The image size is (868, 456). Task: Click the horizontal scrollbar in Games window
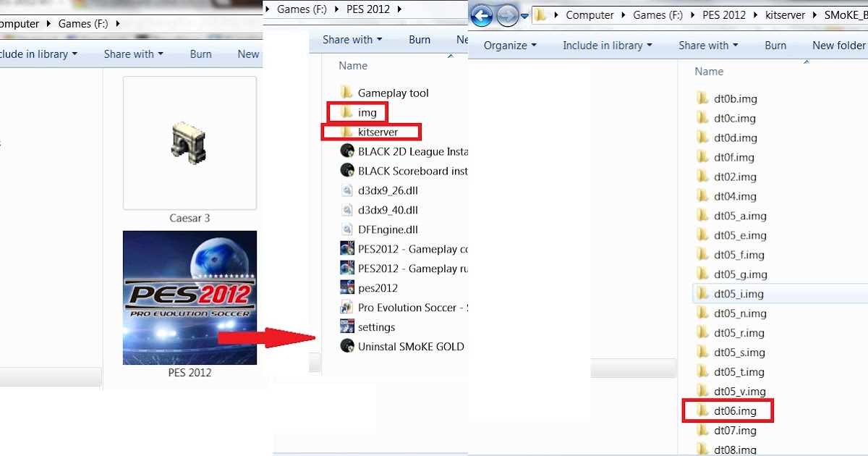51,376
